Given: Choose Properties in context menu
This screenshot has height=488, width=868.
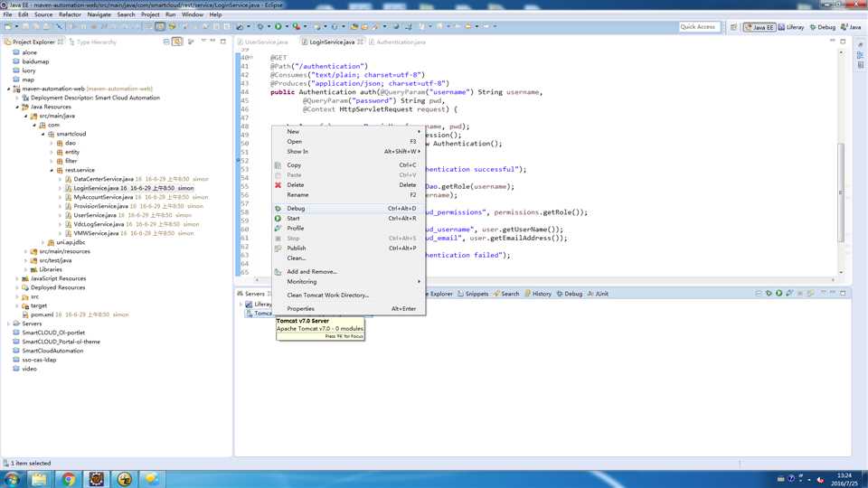Looking at the screenshot, I should [x=349, y=309].
